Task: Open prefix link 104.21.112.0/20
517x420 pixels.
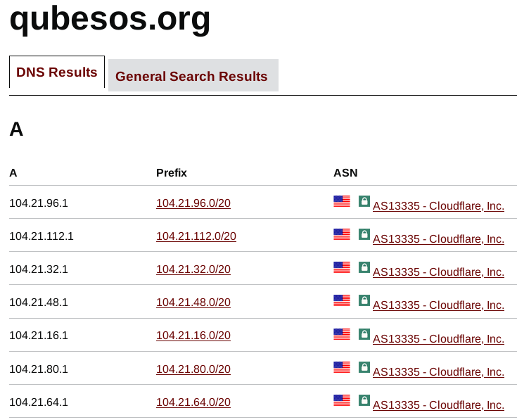Action: click(196, 236)
